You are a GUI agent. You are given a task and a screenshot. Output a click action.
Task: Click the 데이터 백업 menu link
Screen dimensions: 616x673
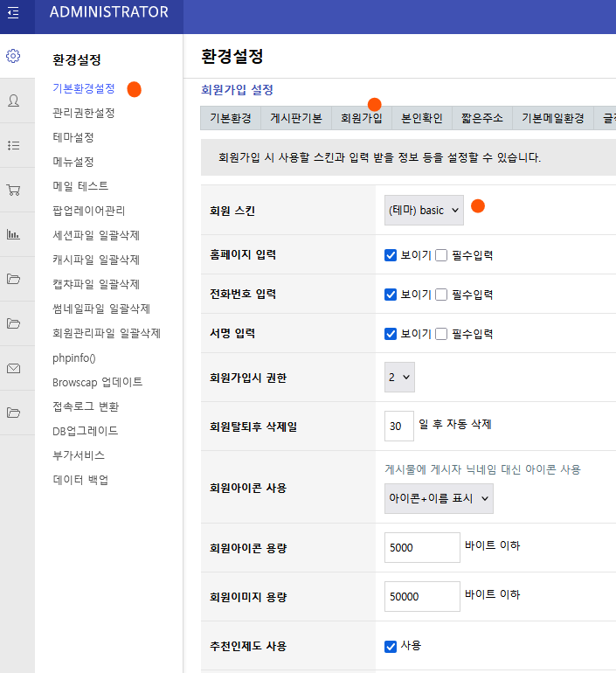(x=80, y=480)
